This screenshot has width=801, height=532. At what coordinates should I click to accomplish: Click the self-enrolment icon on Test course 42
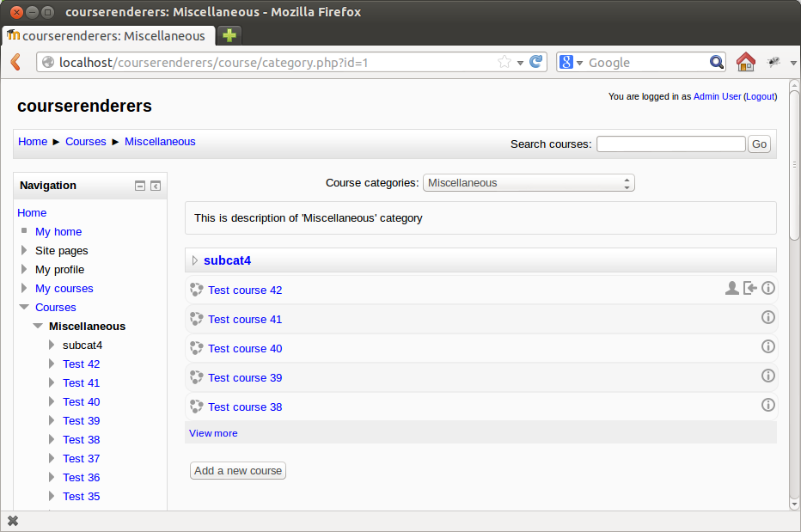[x=750, y=288]
